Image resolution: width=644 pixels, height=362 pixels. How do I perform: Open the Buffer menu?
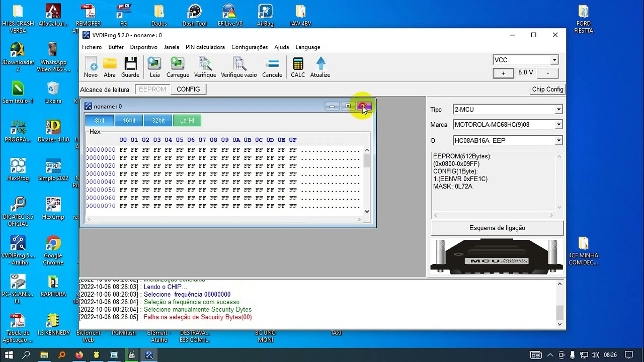(x=116, y=47)
